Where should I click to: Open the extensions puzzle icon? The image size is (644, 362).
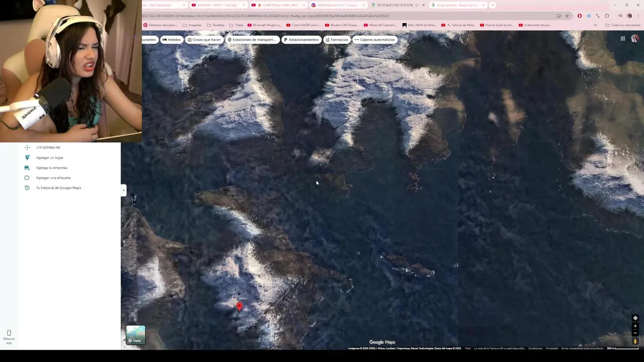607,16
